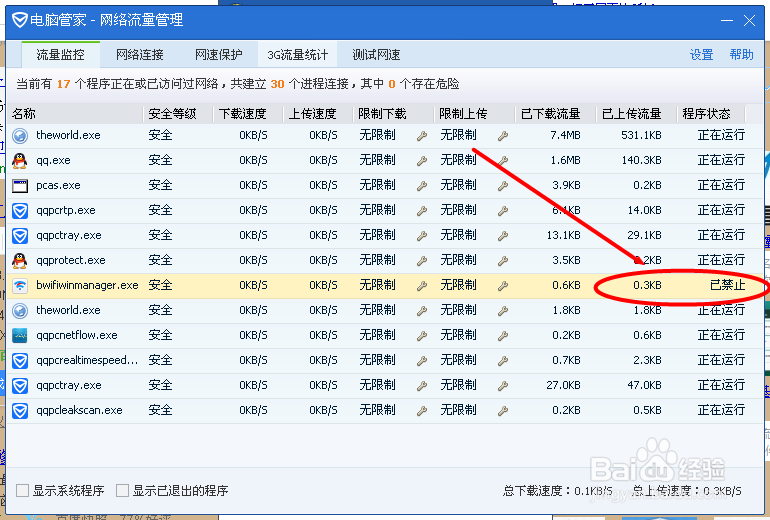770x520 pixels.
Task: Select the qq.exe process name
Action: (53, 161)
